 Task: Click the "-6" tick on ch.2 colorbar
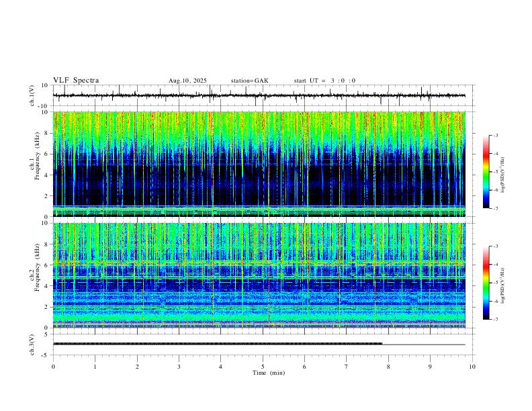point(495,301)
